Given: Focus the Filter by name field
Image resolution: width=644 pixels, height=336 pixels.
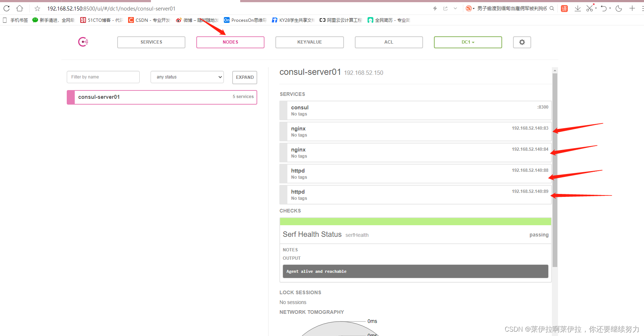Looking at the screenshot, I should (103, 77).
